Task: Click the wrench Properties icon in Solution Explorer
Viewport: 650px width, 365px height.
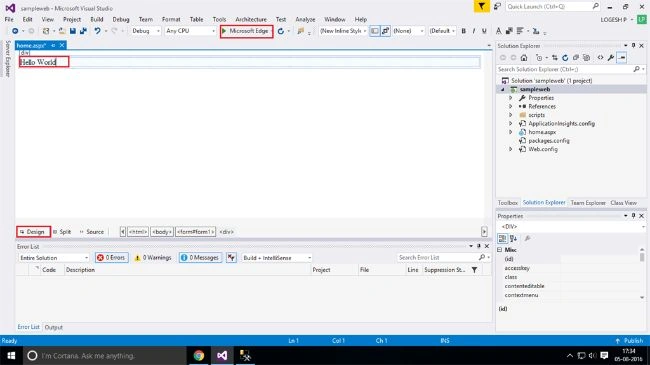Action: pyautogui.click(x=611, y=58)
